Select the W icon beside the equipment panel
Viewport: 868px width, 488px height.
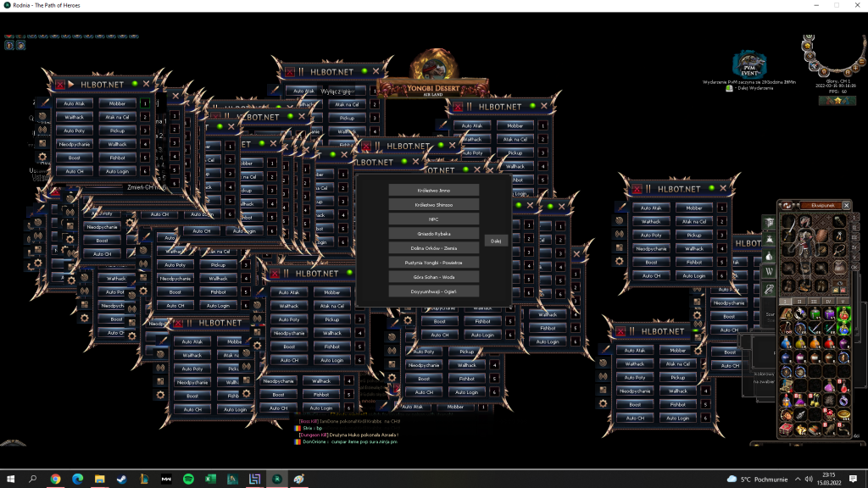pyautogui.click(x=769, y=272)
